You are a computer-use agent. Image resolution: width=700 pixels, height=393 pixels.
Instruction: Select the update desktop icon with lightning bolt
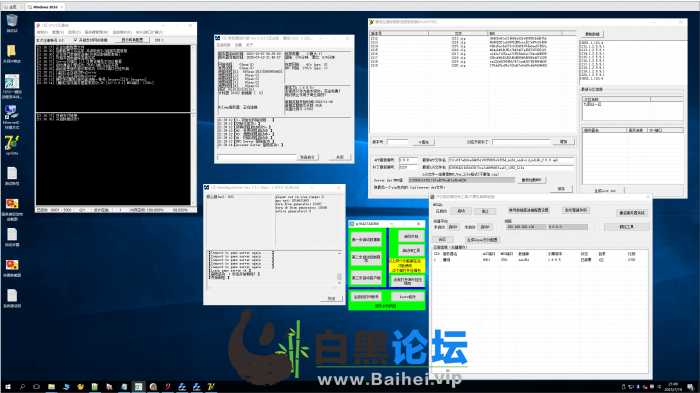[12, 145]
